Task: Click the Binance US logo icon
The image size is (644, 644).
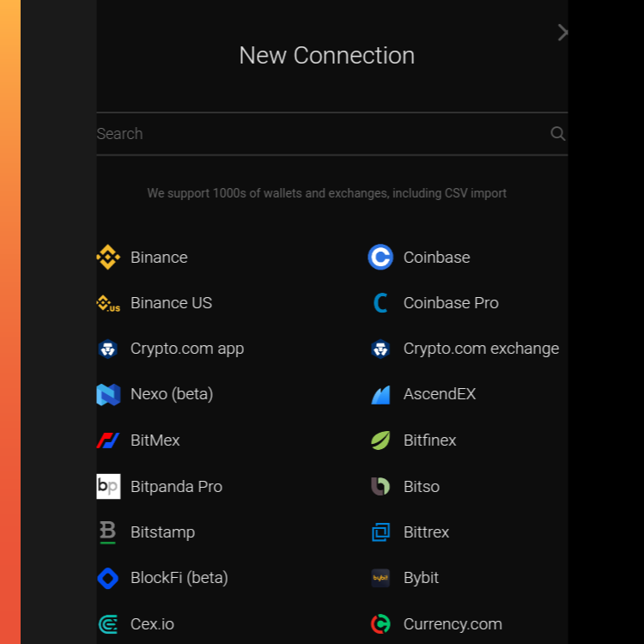Action: [108, 303]
